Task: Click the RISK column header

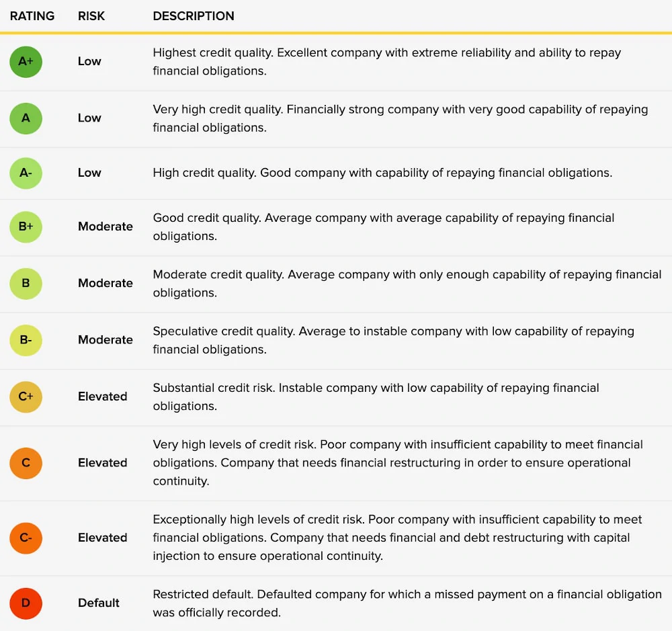Action: (91, 16)
